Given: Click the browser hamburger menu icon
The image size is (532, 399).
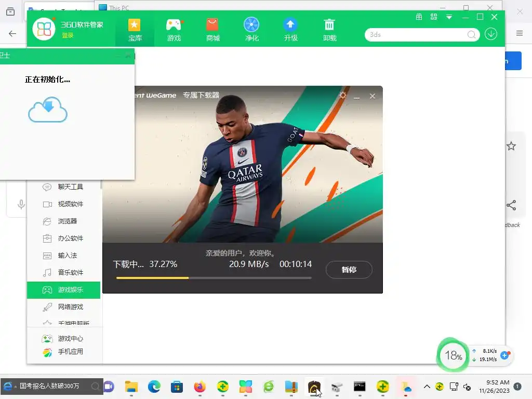Looking at the screenshot, I should pyautogui.click(x=520, y=33).
